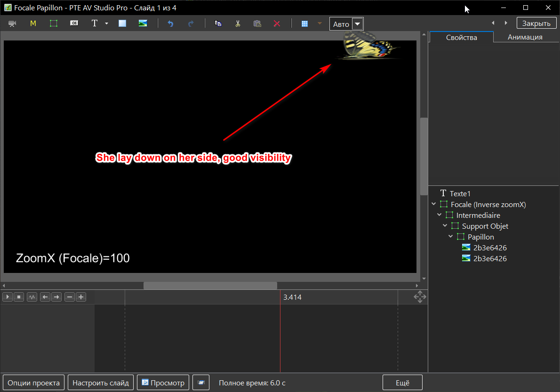Delete the object with the red X
560x392 pixels.
[x=277, y=24]
